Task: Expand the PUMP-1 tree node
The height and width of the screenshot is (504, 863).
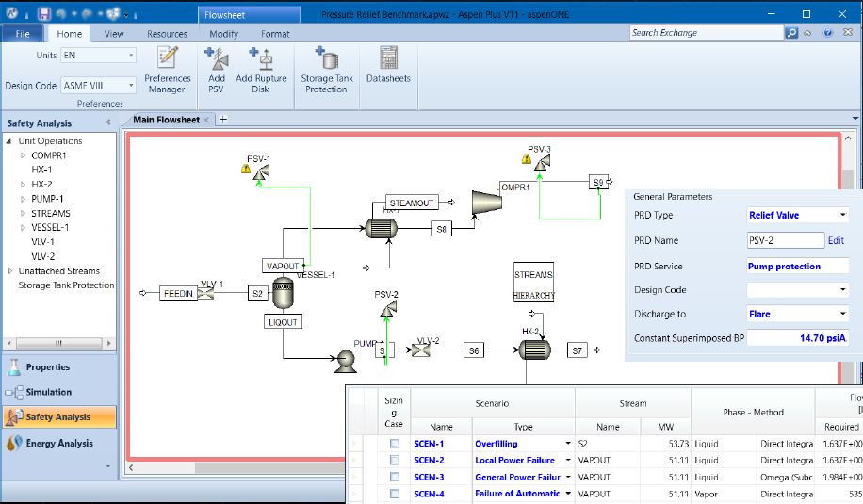Action: click(24, 199)
